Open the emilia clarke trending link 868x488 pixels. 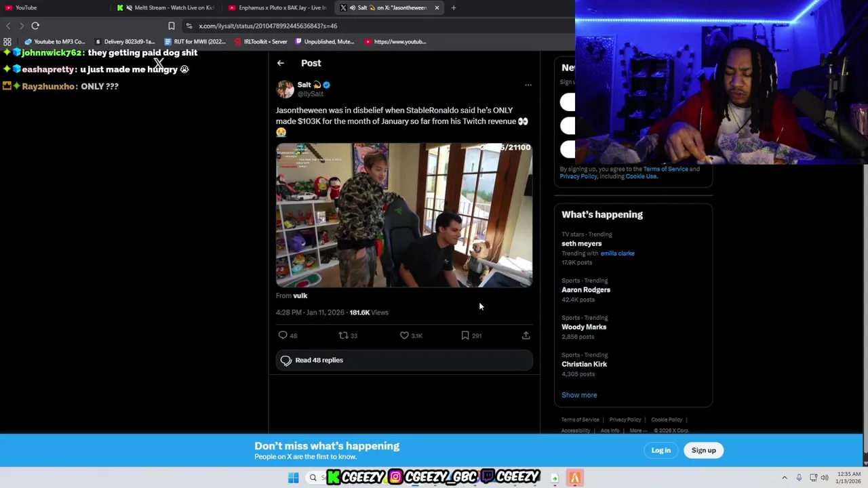coord(617,253)
